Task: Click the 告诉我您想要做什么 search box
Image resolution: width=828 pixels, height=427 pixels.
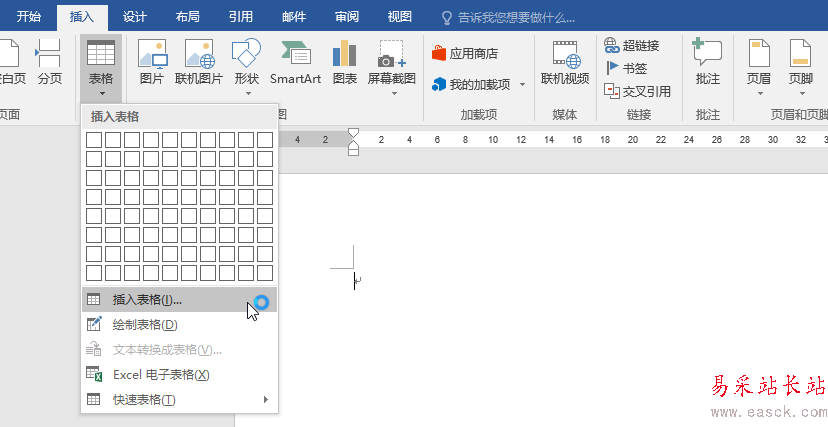Action: 509,18
